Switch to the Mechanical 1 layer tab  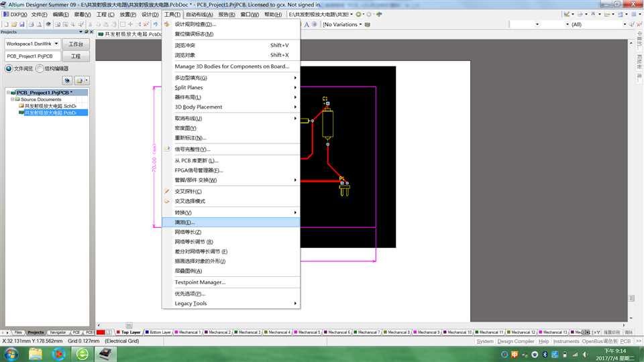(188, 332)
